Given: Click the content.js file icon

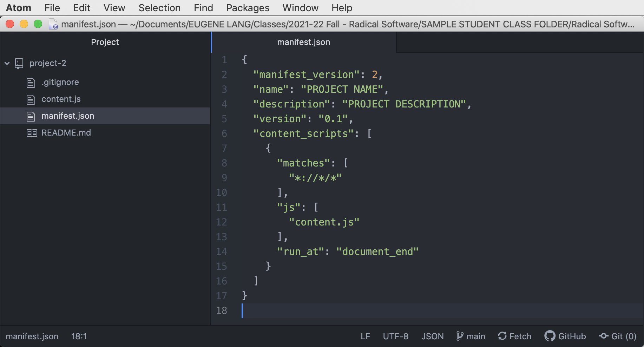Looking at the screenshot, I should point(31,99).
